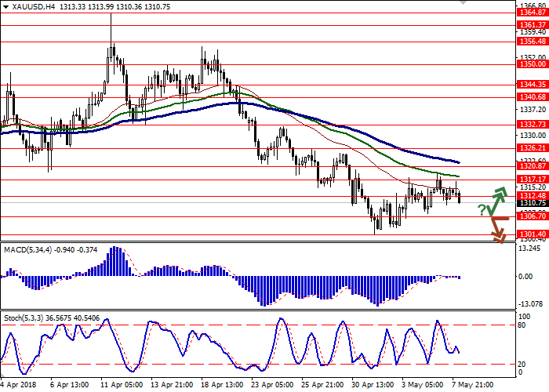Viewport: 549px width, 392px height.
Task: Select the 1350.00 resistance level label
Action: (530, 65)
